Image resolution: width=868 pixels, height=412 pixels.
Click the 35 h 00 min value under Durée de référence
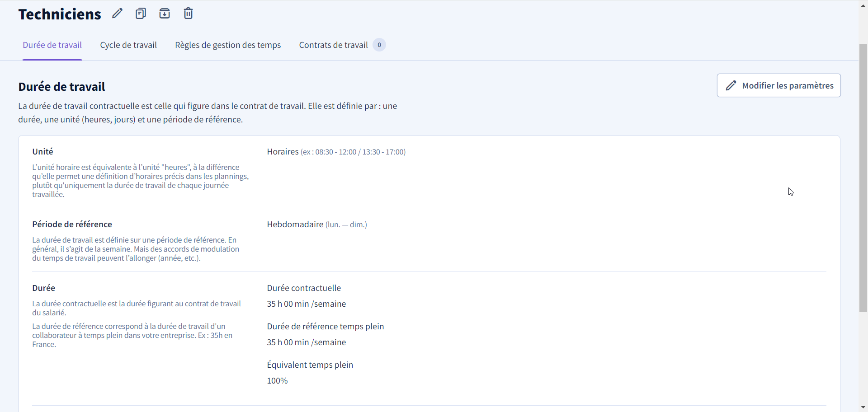pyautogui.click(x=306, y=342)
